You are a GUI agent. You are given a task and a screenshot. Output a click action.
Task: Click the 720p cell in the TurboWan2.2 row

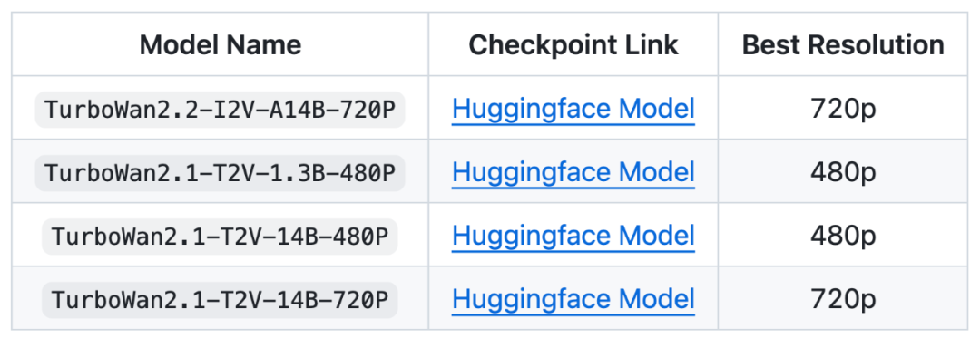(843, 109)
